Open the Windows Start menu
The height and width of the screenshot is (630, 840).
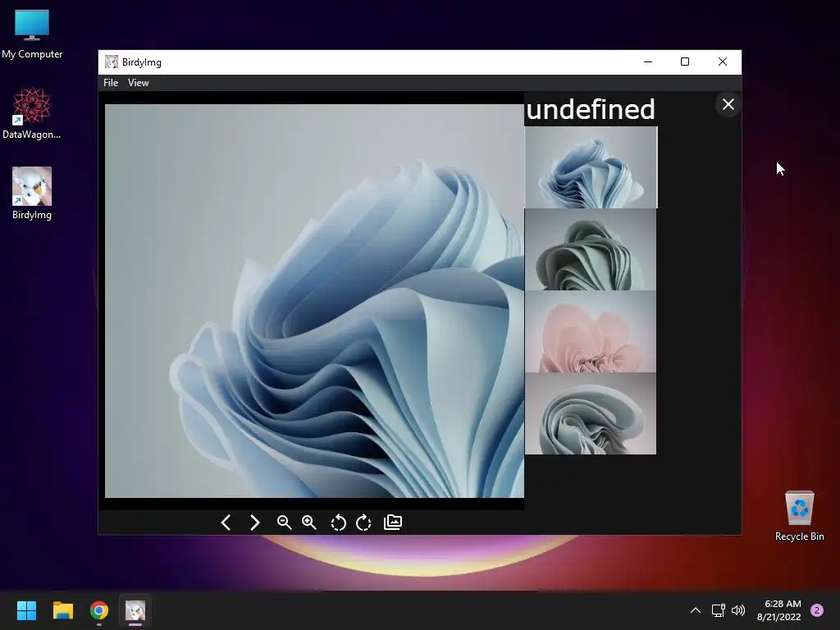click(x=26, y=610)
